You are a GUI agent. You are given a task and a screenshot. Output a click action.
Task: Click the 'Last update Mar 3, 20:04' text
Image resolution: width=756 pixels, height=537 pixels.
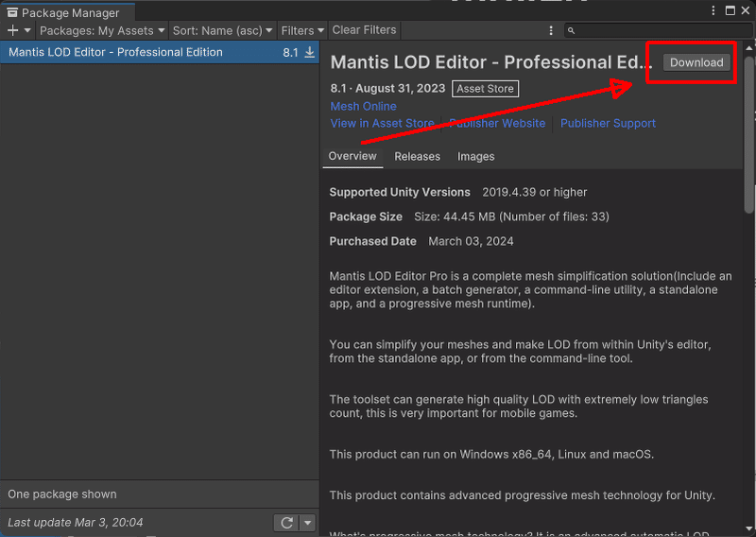(76, 523)
